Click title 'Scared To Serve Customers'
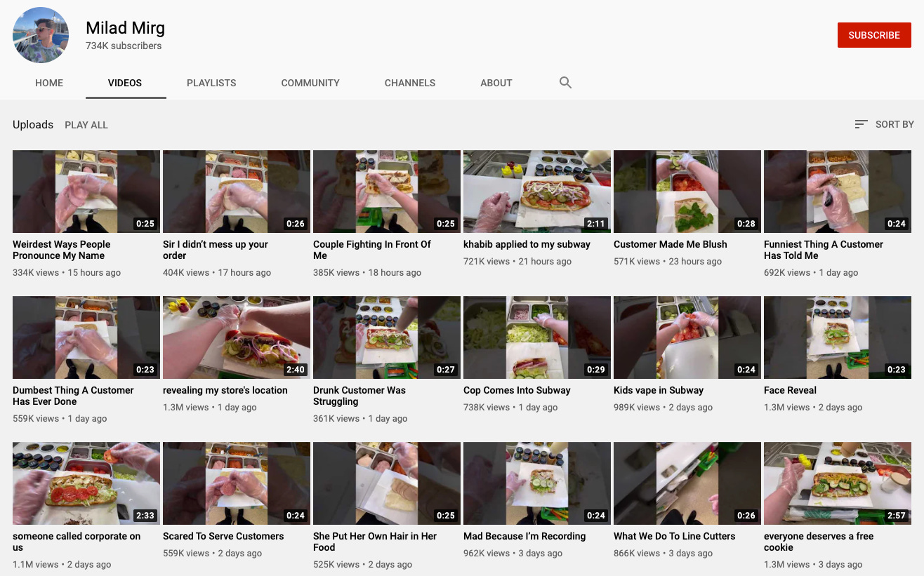This screenshot has height=576, width=924. [223, 536]
